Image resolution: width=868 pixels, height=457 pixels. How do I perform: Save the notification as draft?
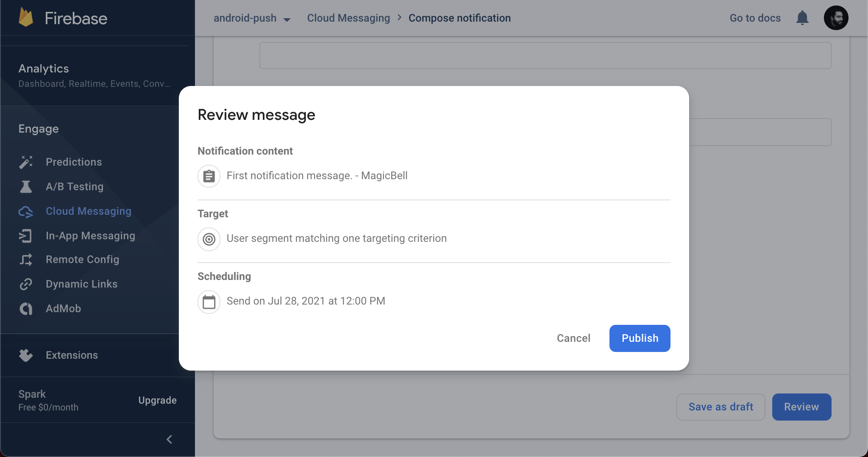coord(721,407)
